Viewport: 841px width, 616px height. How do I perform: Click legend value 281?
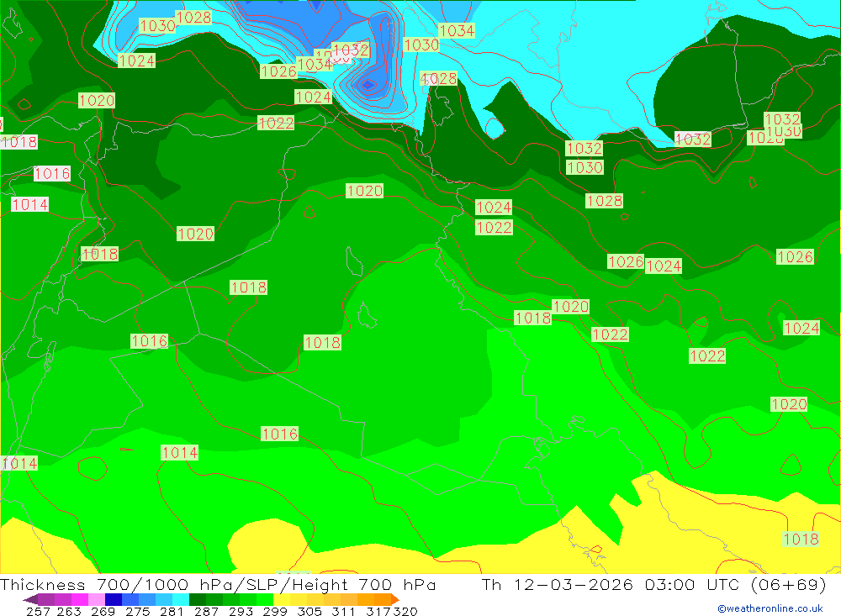click(x=171, y=611)
